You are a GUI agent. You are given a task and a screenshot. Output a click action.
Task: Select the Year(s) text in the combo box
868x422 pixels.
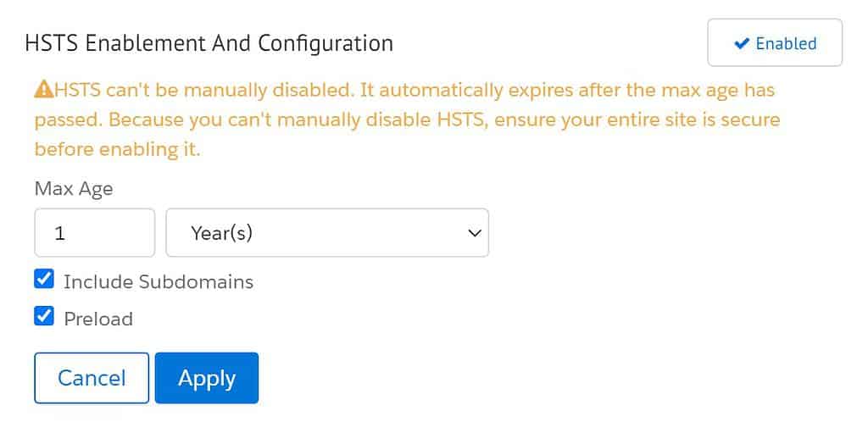[x=221, y=233]
